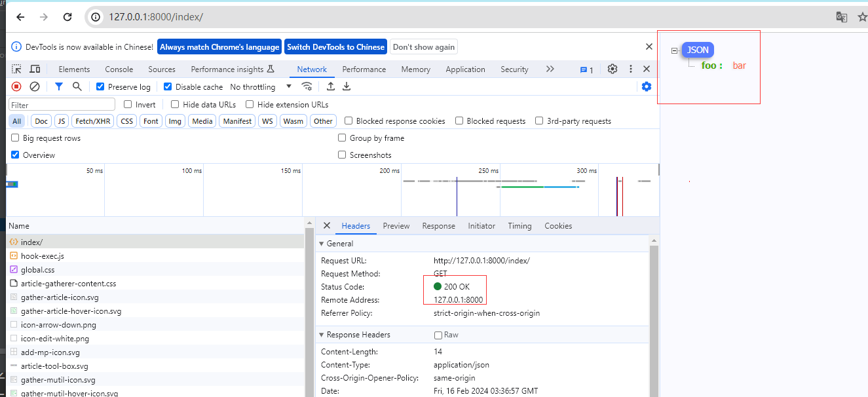Image resolution: width=868 pixels, height=397 pixels.
Task: Open the DevTools three-dot menu
Action: (631, 69)
